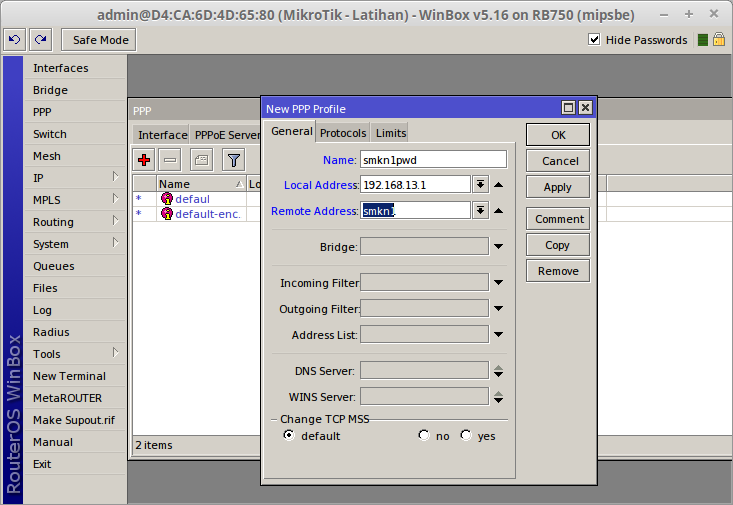Expand the Bridge field arrow

pos(498,246)
